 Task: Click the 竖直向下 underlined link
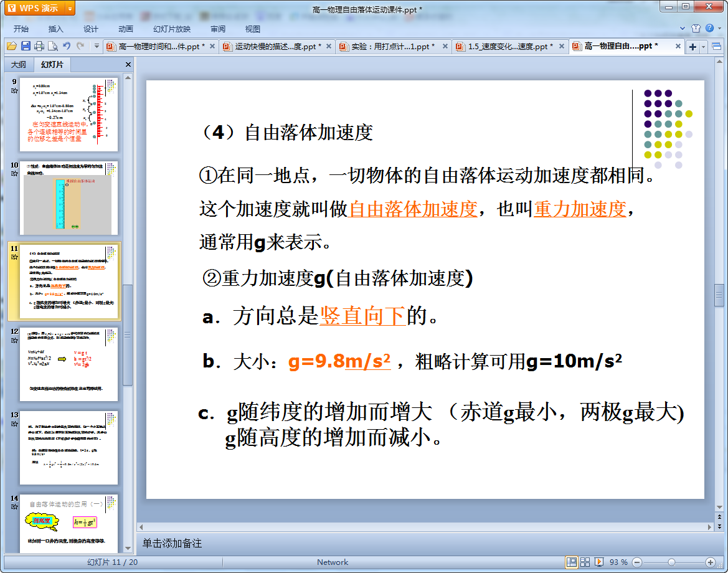tap(363, 316)
